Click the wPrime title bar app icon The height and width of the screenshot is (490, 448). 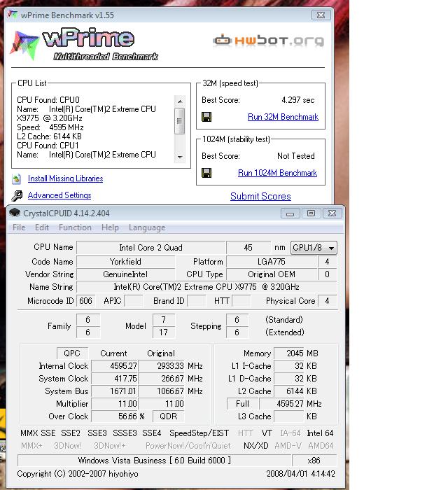(x=13, y=15)
